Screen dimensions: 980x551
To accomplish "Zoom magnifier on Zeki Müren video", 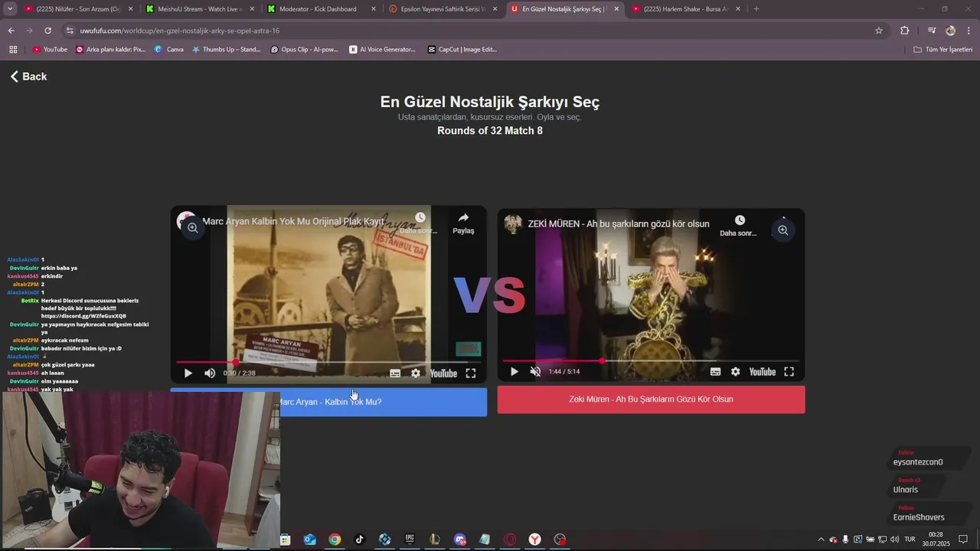I will 782,230.
